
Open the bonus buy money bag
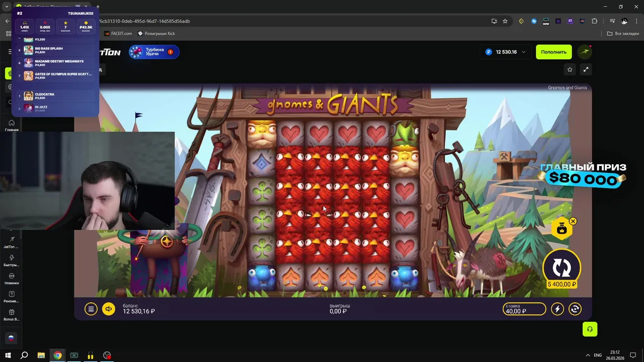[561, 229]
